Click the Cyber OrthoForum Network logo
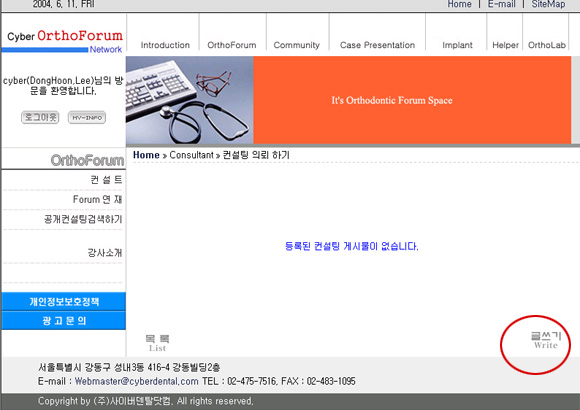 tap(64, 41)
